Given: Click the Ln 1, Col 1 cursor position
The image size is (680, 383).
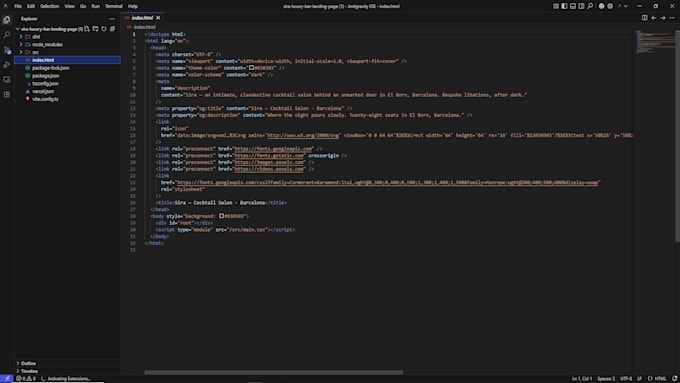Looking at the screenshot, I should (x=582, y=379).
